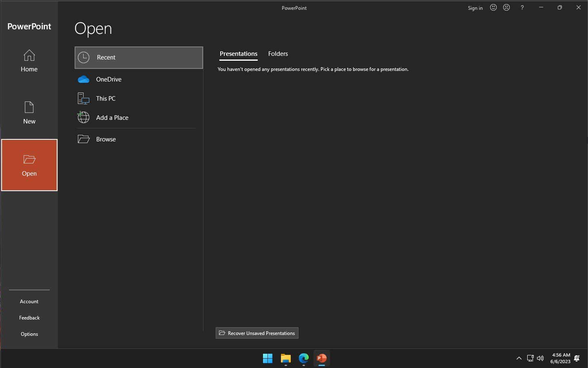
Task: Select This PC as location
Action: pyautogui.click(x=139, y=99)
